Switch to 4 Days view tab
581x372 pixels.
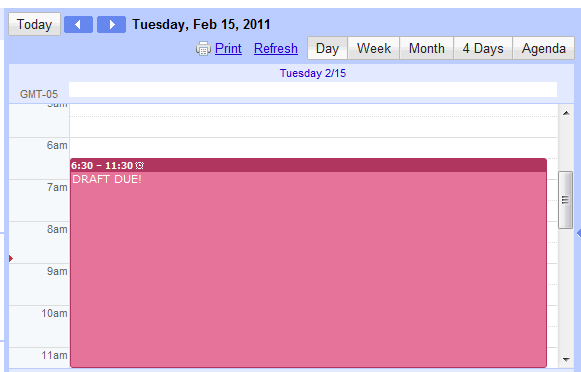(483, 48)
